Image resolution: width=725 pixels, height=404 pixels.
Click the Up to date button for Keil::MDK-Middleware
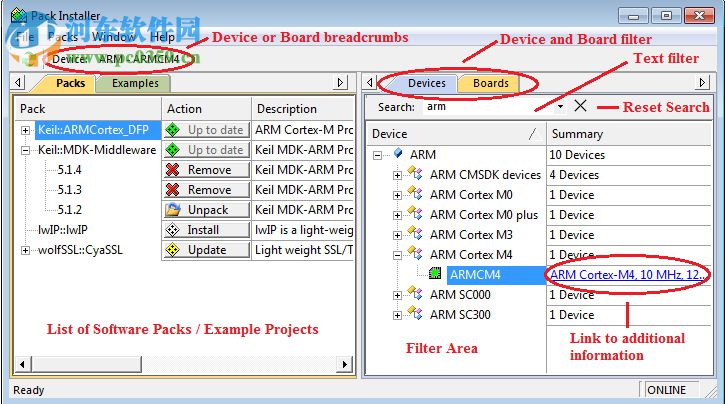click(x=206, y=150)
